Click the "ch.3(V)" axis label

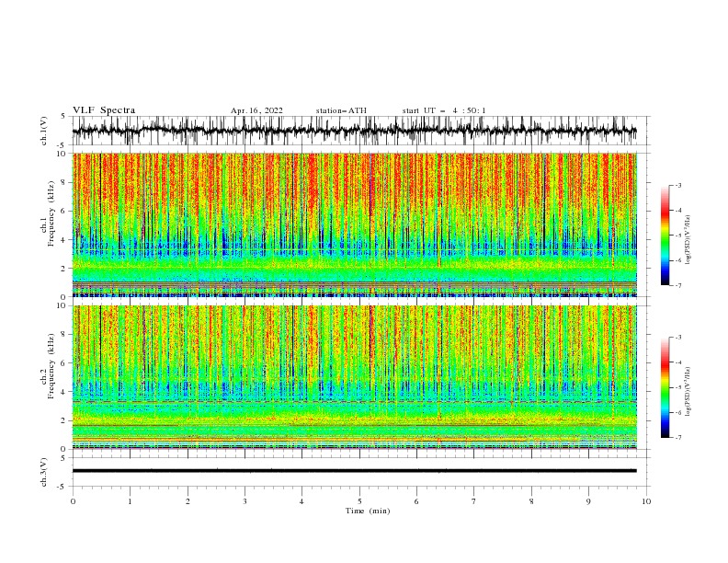[x=44, y=472]
